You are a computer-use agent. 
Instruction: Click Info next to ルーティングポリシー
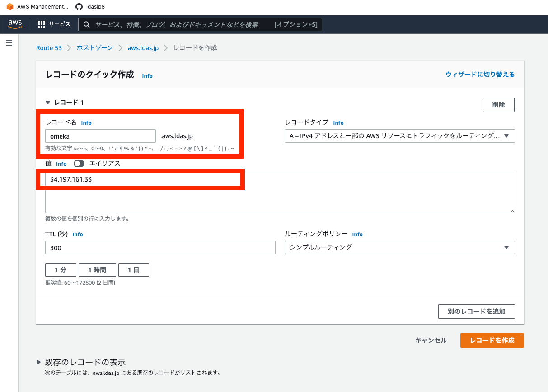click(x=357, y=234)
